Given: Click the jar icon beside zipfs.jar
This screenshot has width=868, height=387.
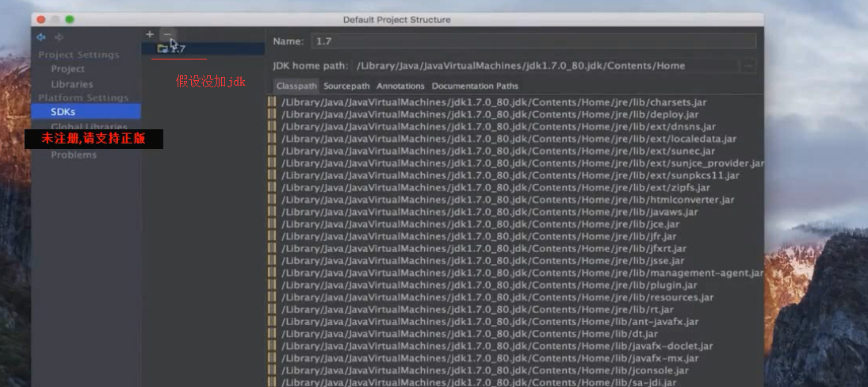Looking at the screenshot, I should (272, 187).
